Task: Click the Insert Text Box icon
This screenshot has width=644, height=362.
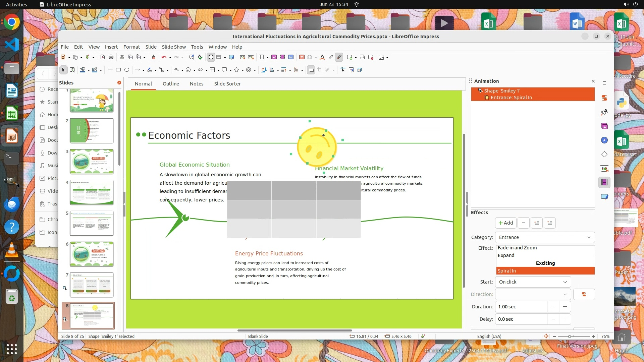Action: (x=302, y=57)
